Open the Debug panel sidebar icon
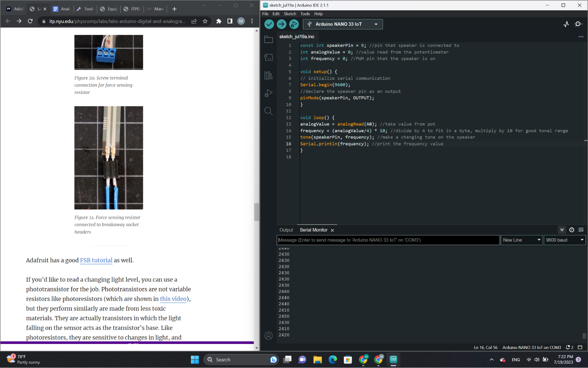The height and width of the screenshot is (368, 588). click(269, 93)
